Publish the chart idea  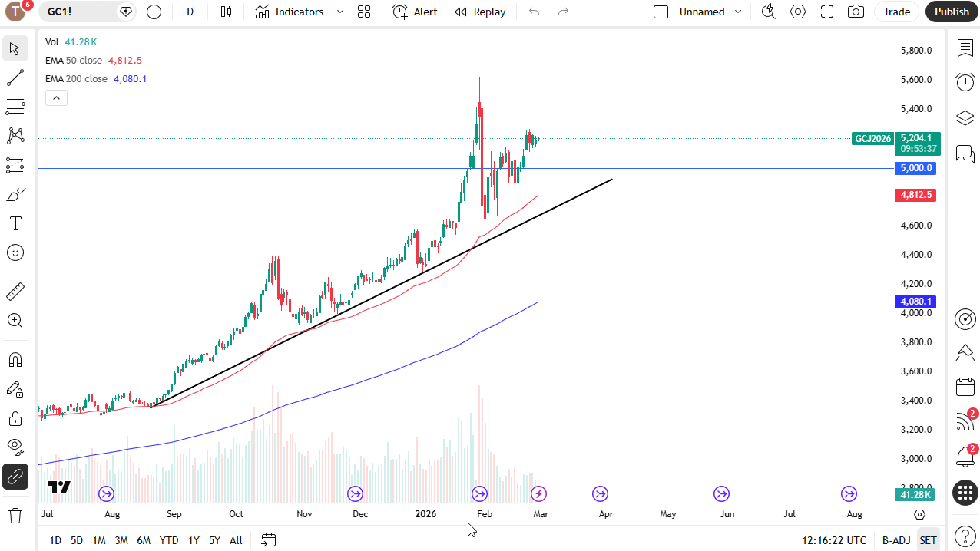(952, 12)
